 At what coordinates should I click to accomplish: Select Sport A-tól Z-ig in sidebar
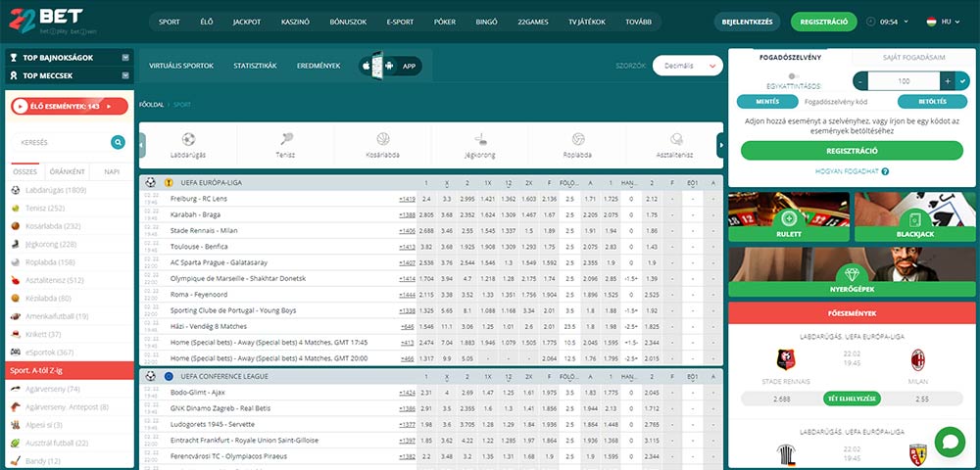point(70,371)
